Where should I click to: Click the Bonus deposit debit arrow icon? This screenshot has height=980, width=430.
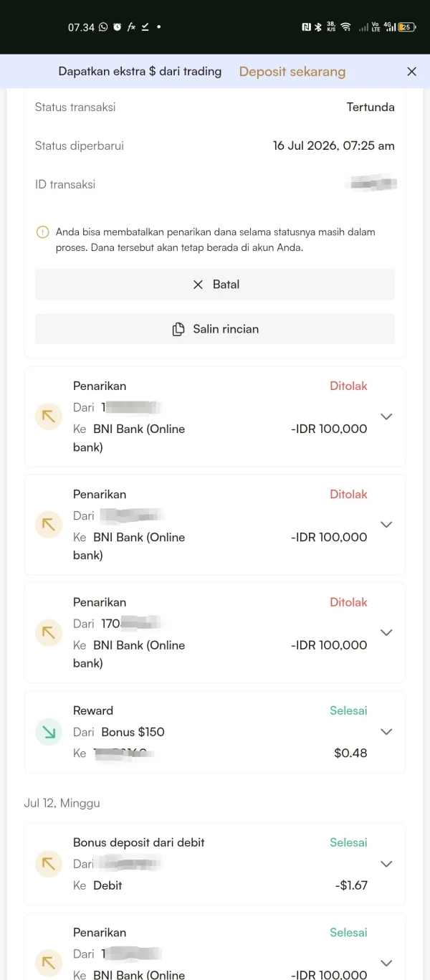(x=49, y=864)
